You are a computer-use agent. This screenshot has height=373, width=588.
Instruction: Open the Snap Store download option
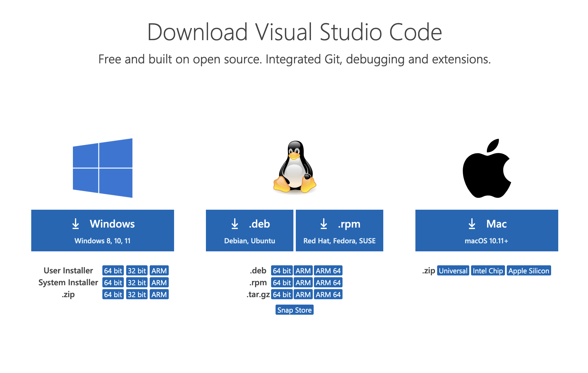pos(294,310)
